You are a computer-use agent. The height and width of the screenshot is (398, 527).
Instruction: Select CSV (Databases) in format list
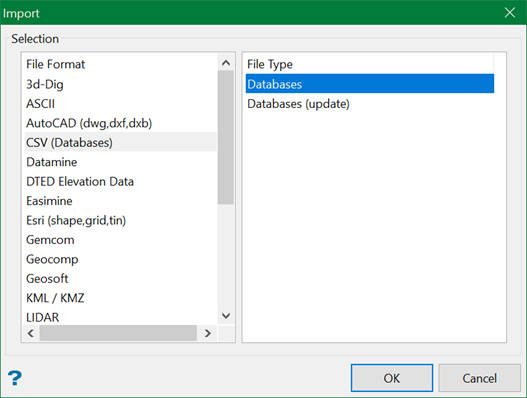point(121,143)
